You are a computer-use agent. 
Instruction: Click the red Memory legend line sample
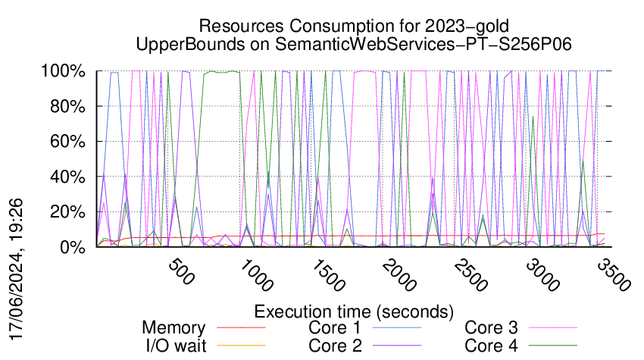(241, 328)
